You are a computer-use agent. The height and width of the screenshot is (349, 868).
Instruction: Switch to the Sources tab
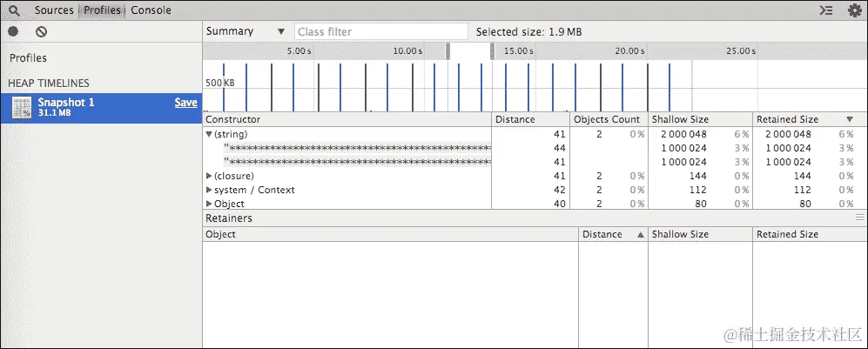coord(54,10)
